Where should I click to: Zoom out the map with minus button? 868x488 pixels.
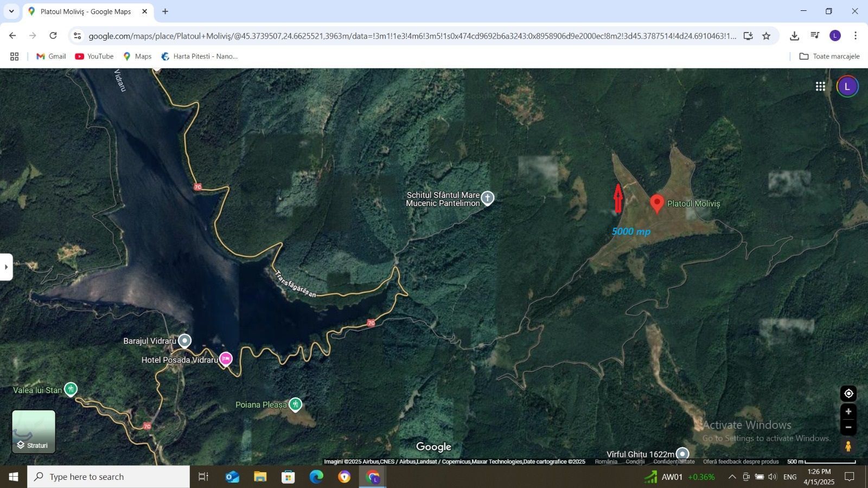pos(848,427)
